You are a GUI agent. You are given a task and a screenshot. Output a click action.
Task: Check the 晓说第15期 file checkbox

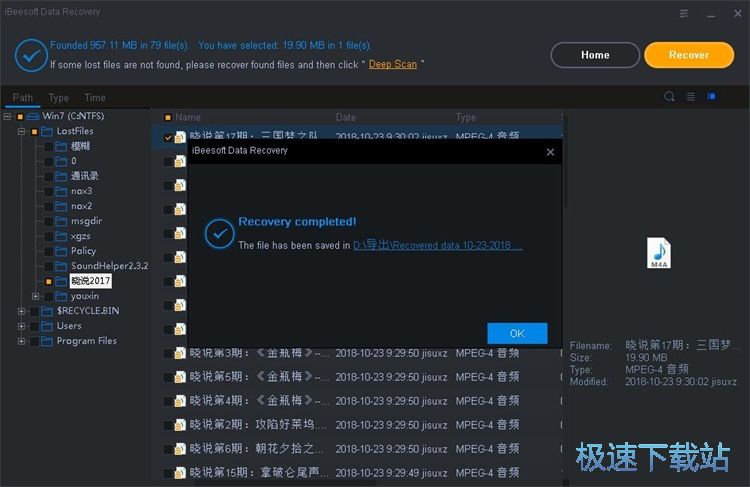tap(168, 473)
